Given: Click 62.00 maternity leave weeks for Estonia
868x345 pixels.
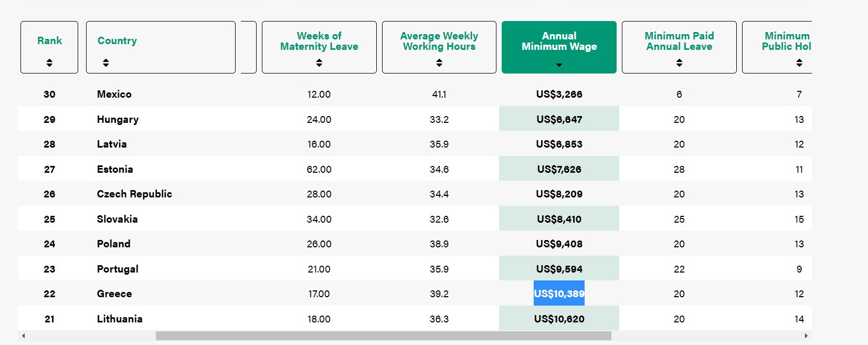Looking at the screenshot, I should (x=319, y=169).
